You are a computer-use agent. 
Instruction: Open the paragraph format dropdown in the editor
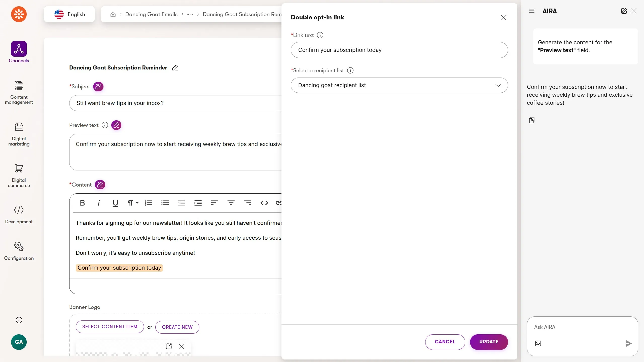[x=133, y=203]
